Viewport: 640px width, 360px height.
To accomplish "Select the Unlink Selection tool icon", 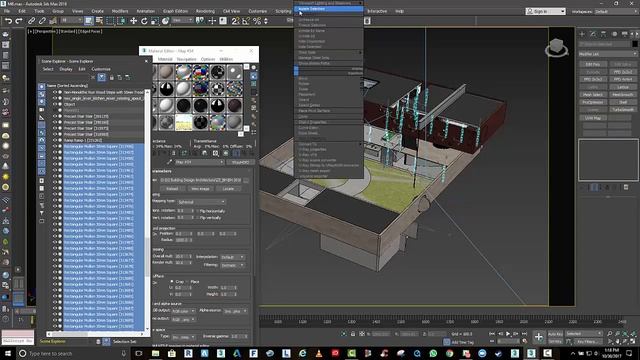I will (x=42, y=21).
